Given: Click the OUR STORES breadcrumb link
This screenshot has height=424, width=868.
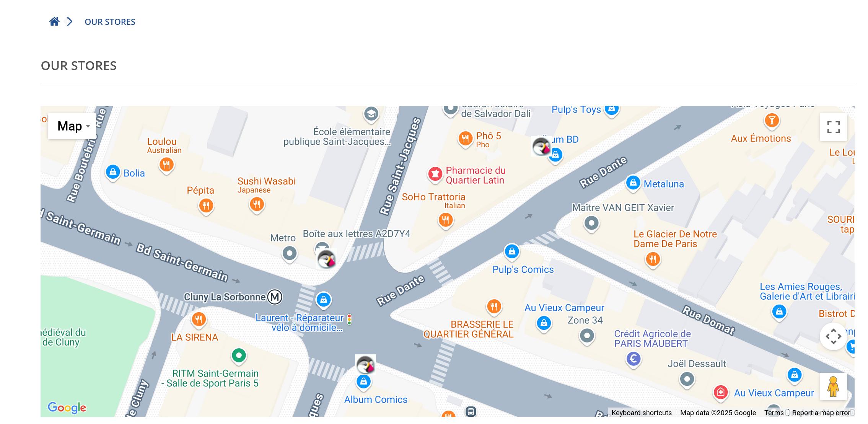Looking at the screenshot, I should [110, 22].
